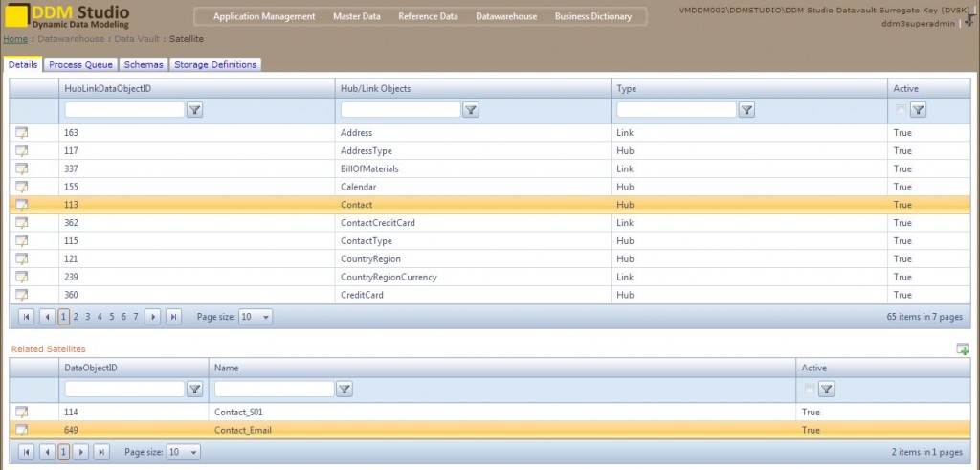Viewport: 980px width, 470px height.
Task: Open edit icon for CountryRegionCurrency row
Action: (x=22, y=277)
